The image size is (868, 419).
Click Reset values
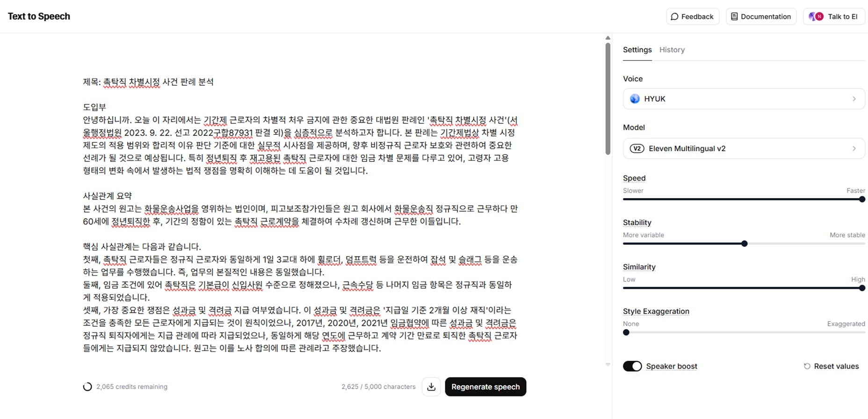tap(831, 366)
